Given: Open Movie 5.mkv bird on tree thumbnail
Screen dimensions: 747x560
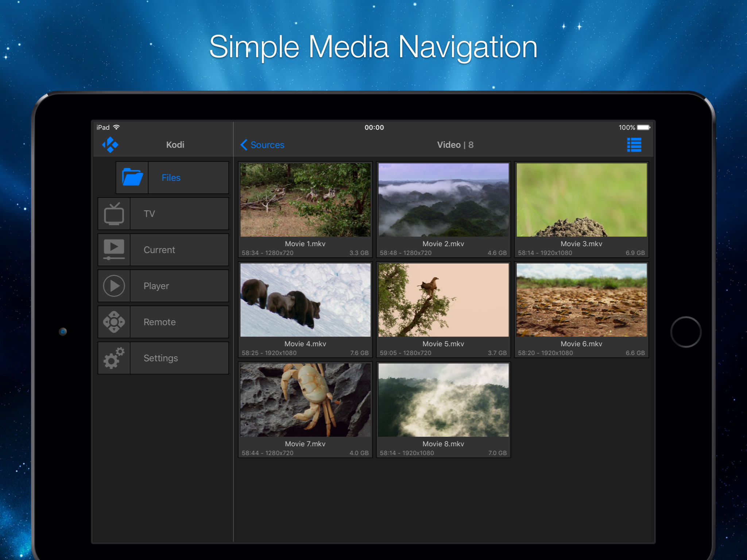Looking at the screenshot, I should [443, 300].
